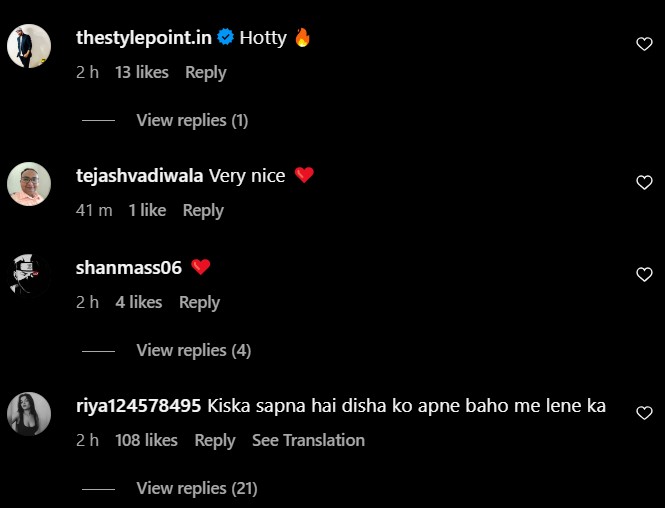The height and width of the screenshot is (508, 665).
Task: Tap heart icon on riya124578495's comment
Action: (644, 412)
